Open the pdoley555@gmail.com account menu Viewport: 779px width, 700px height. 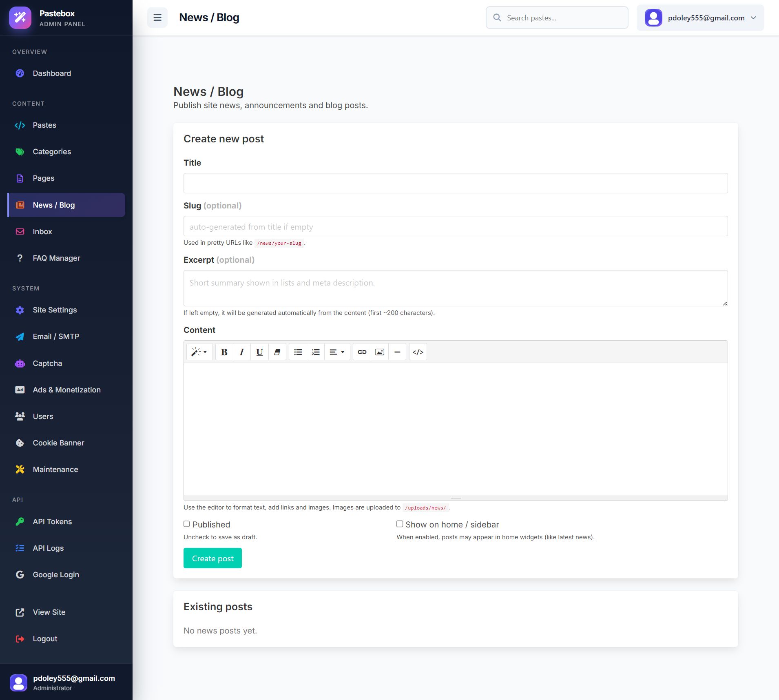click(x=700, y=18)
